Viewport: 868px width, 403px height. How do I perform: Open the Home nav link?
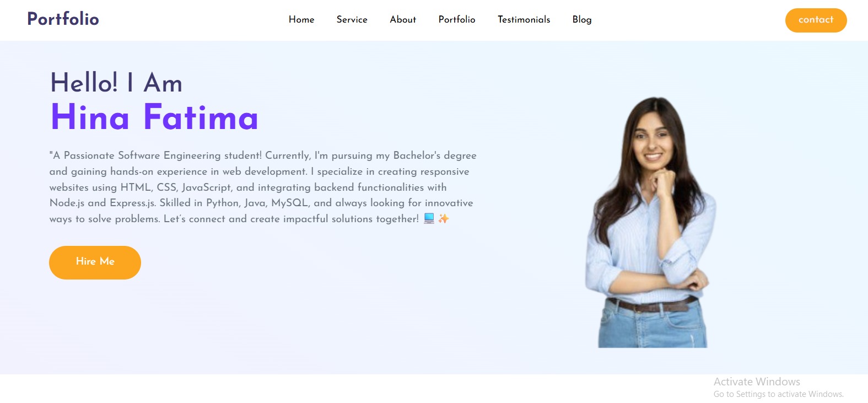click(x=301, y=19)
